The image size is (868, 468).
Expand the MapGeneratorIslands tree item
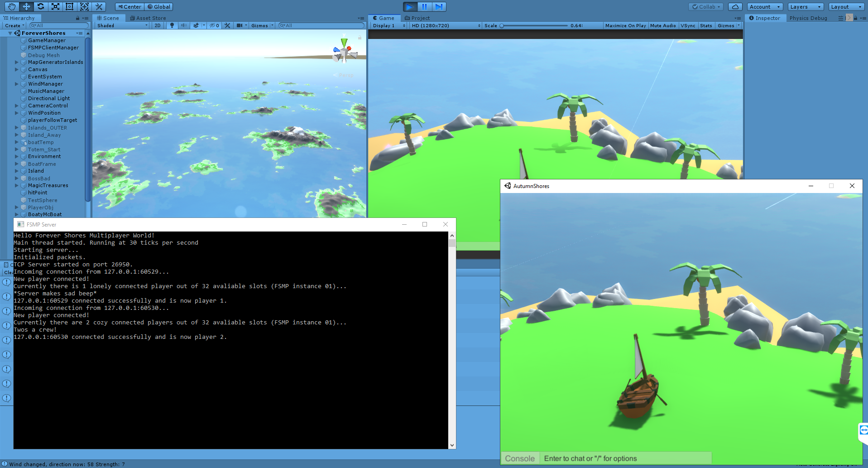(x=17, y=62)
